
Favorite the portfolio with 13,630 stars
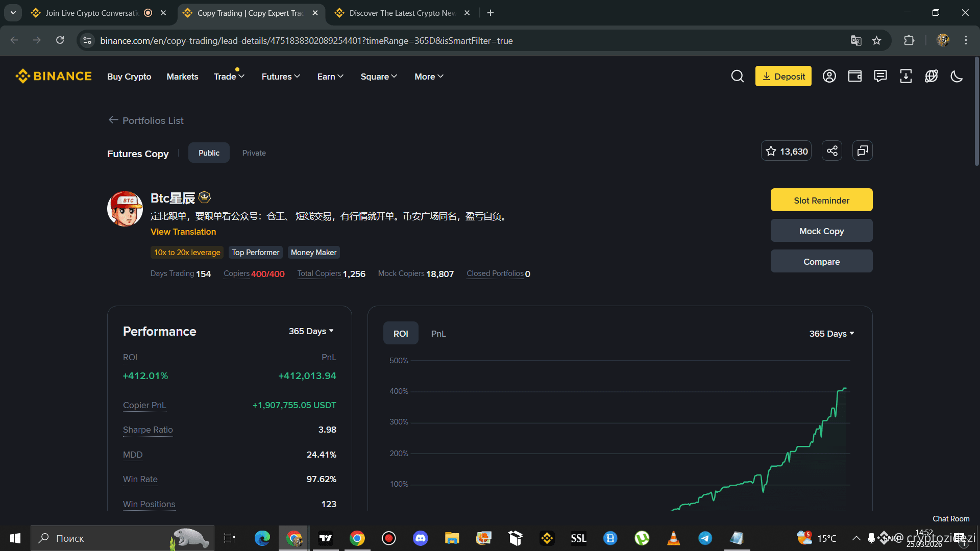(x=786, y=151)
